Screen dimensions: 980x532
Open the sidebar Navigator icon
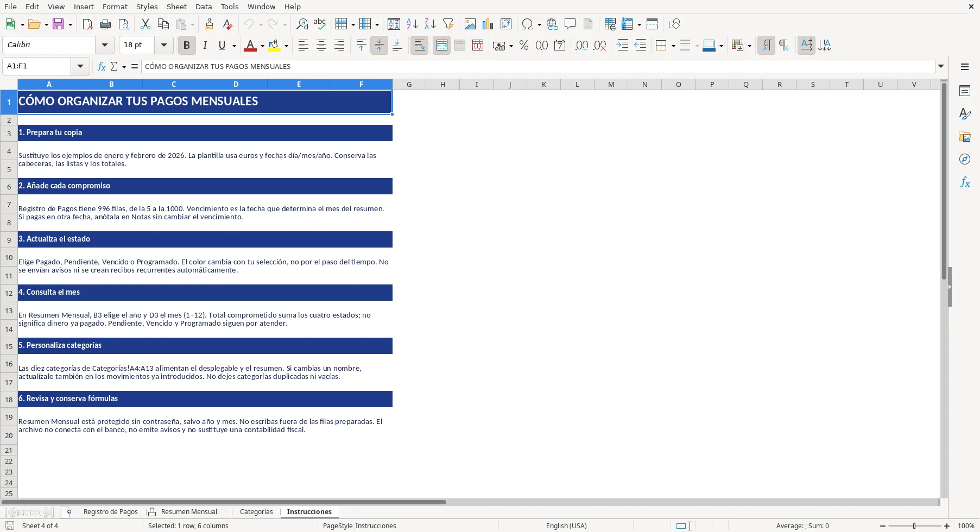tap(965, 159)
